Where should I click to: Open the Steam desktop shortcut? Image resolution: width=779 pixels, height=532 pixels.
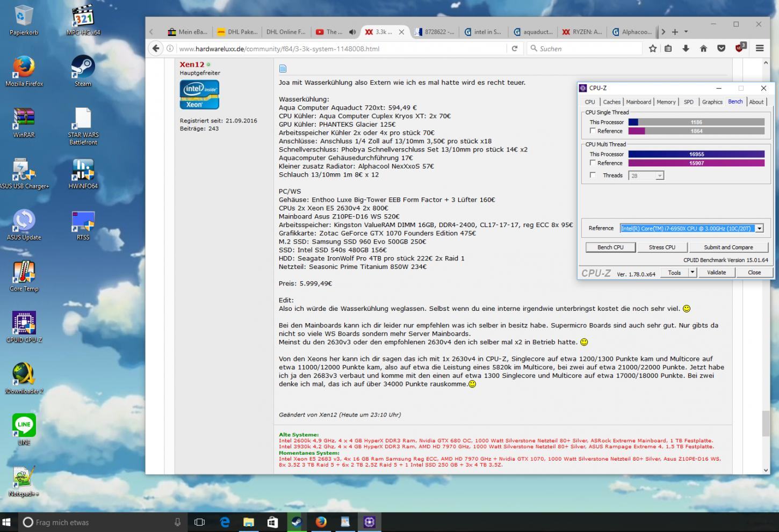[83, 71]
